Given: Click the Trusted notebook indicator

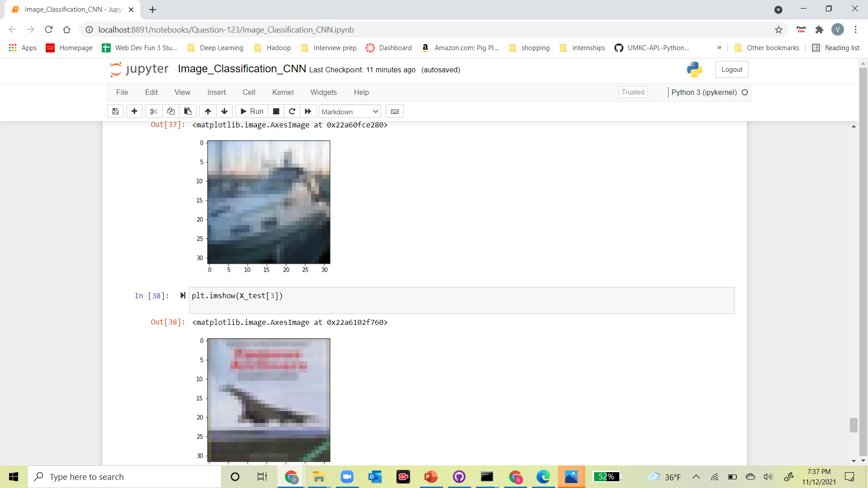Looking at the screenshot, I should pos(633,92).
